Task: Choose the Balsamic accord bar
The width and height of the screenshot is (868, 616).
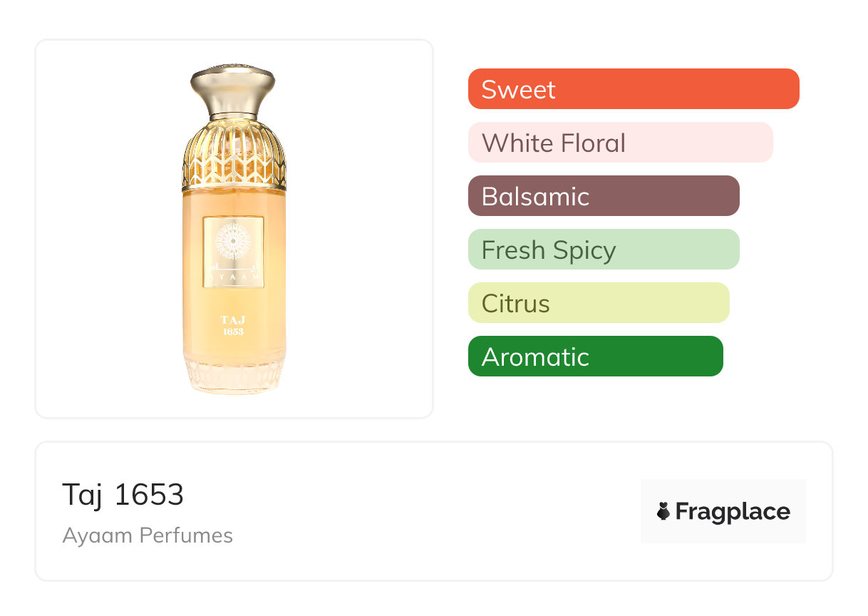Action: pos(603,196)
